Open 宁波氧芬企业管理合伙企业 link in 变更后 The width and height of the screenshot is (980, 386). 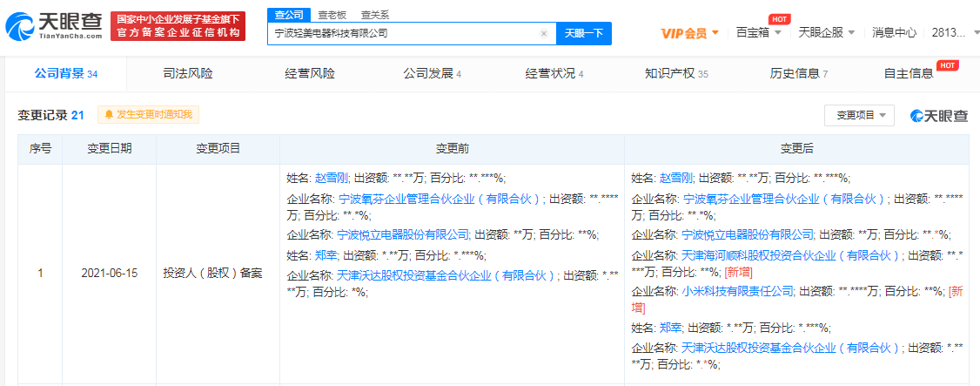pyautogui.click(x=785, y=200)
